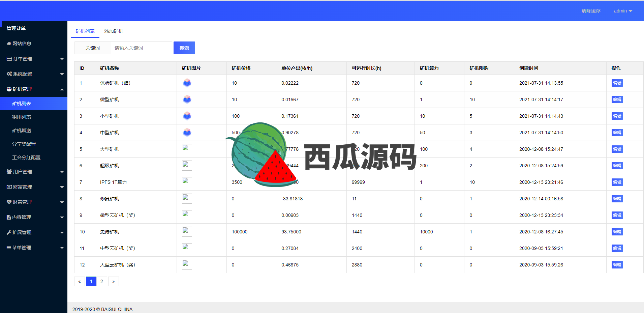The height and width of the screenshot is (313, 644).
Task: Open image thumbnail for 中型矿机
Action: coord(187,132)
